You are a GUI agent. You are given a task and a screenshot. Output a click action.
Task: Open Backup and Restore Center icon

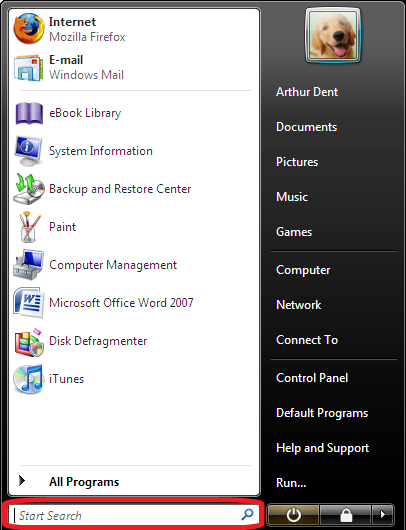tap(29, 189)
